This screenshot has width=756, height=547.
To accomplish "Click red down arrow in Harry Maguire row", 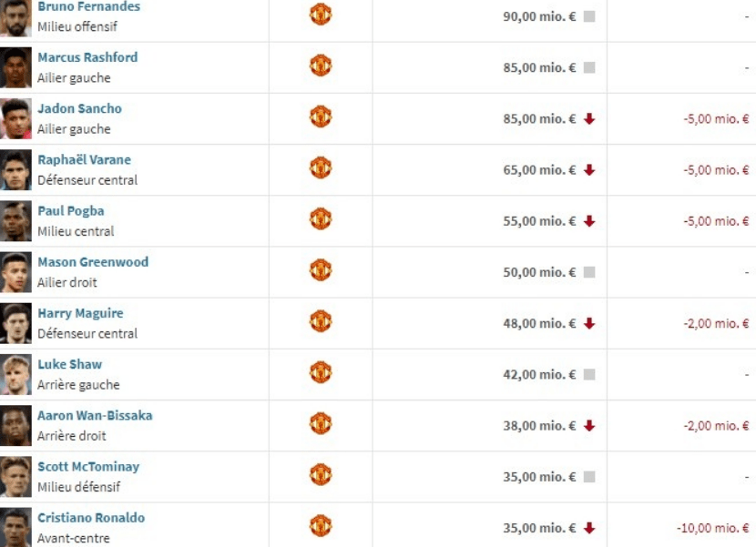I will [589, 323].
